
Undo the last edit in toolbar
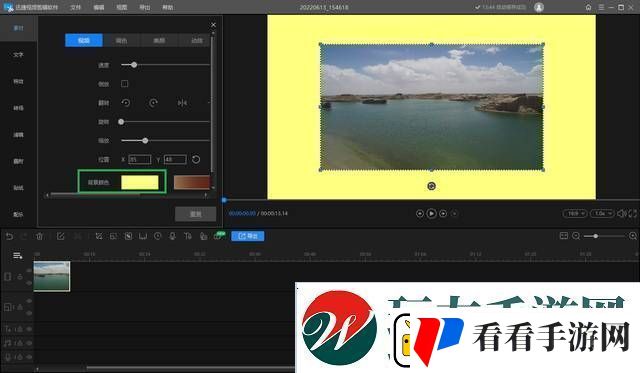(x=9, y=236)
